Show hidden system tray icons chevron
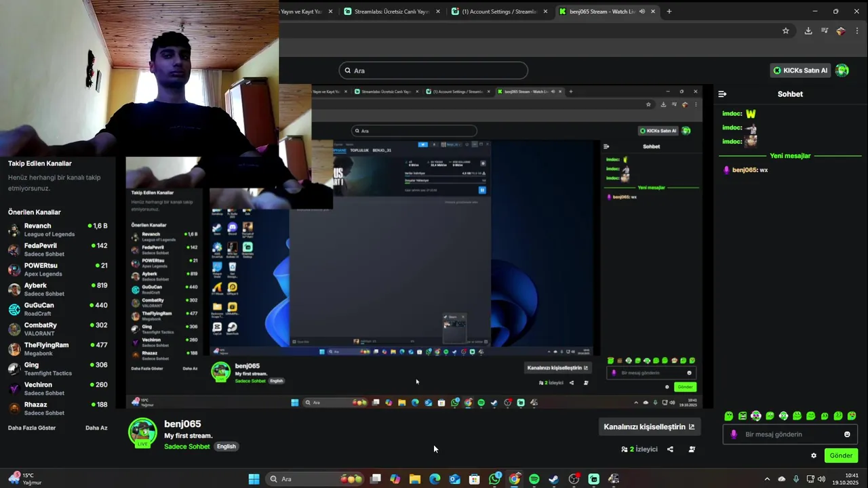The width and height of the screenshot is (868, 488). click(x=767, y=479)
